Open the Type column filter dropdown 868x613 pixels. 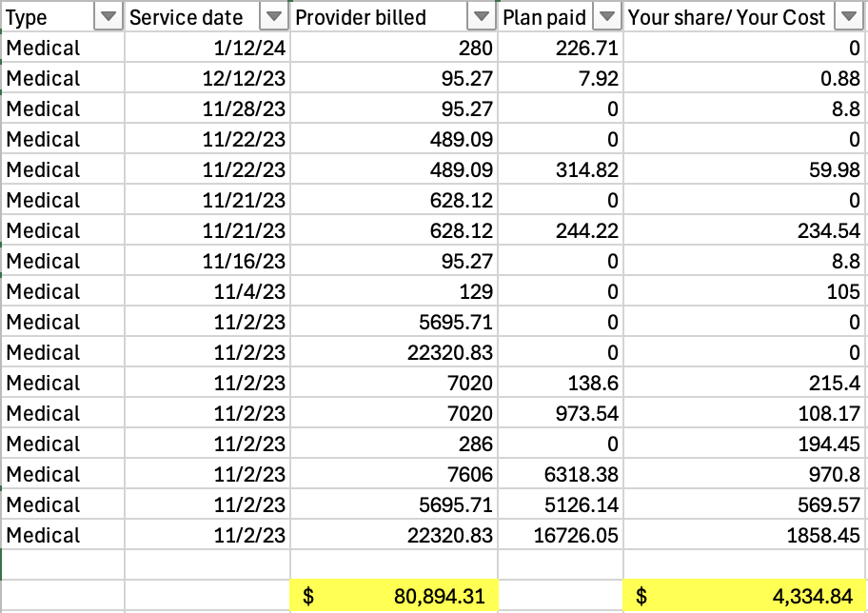coord(108,17)
